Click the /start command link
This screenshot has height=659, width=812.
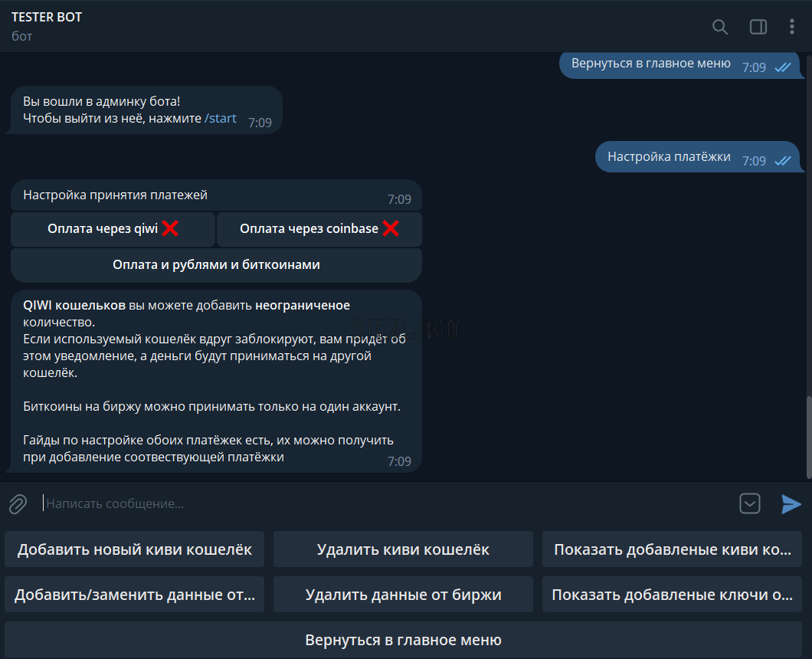(x=221, y=119)
